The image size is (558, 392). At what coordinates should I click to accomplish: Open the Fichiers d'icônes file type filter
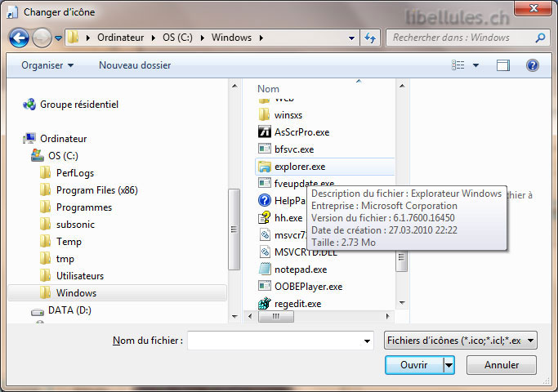(x=461, y=341)
